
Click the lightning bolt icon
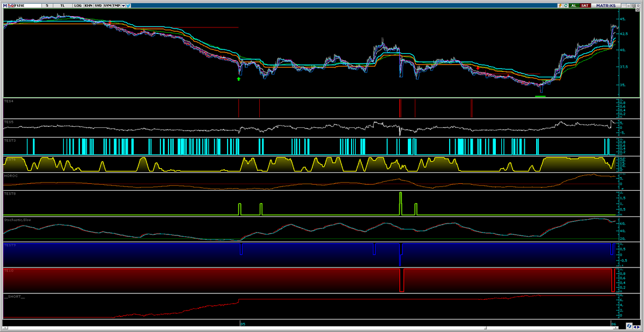(560, 5)
